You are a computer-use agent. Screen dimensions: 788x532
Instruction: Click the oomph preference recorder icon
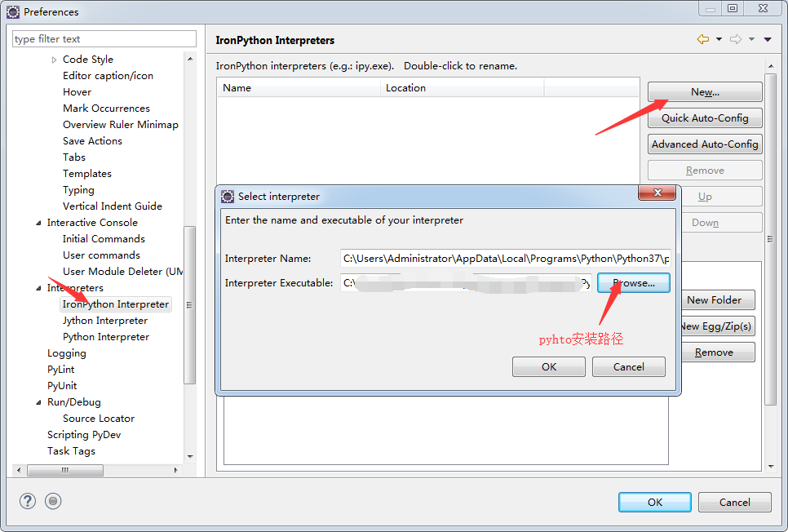tap(53, 501)
